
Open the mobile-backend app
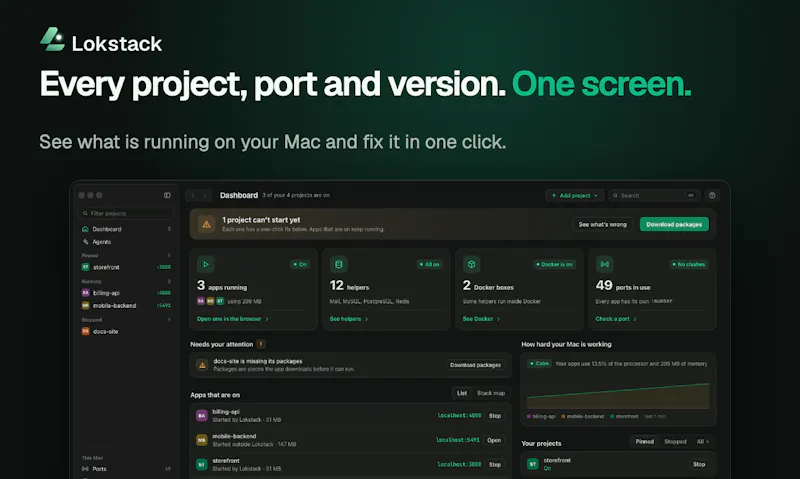point(494,440)
